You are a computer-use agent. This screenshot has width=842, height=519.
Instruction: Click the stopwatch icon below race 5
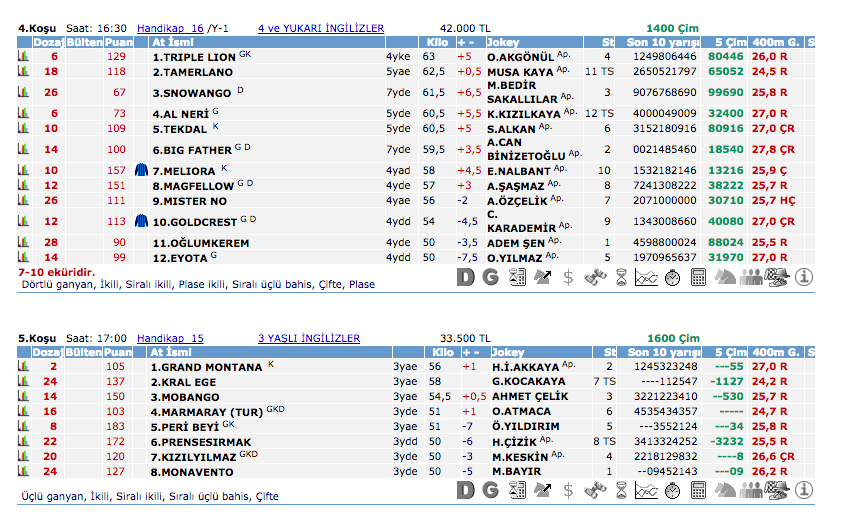672,490
